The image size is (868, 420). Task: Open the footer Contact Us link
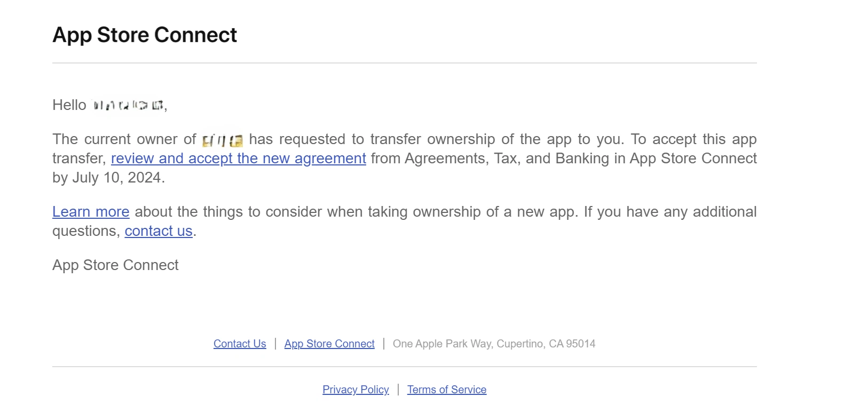click(240, 344)
